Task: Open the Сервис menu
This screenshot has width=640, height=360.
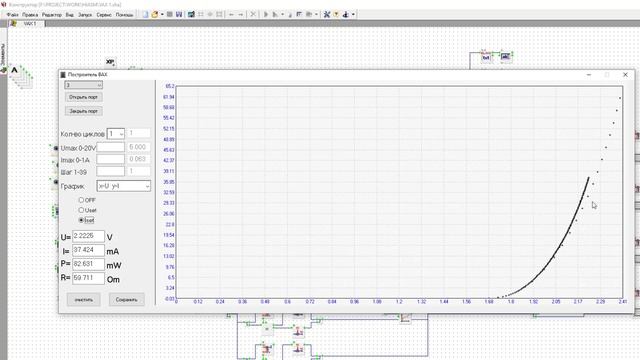Action: click(x=104, y=15)
